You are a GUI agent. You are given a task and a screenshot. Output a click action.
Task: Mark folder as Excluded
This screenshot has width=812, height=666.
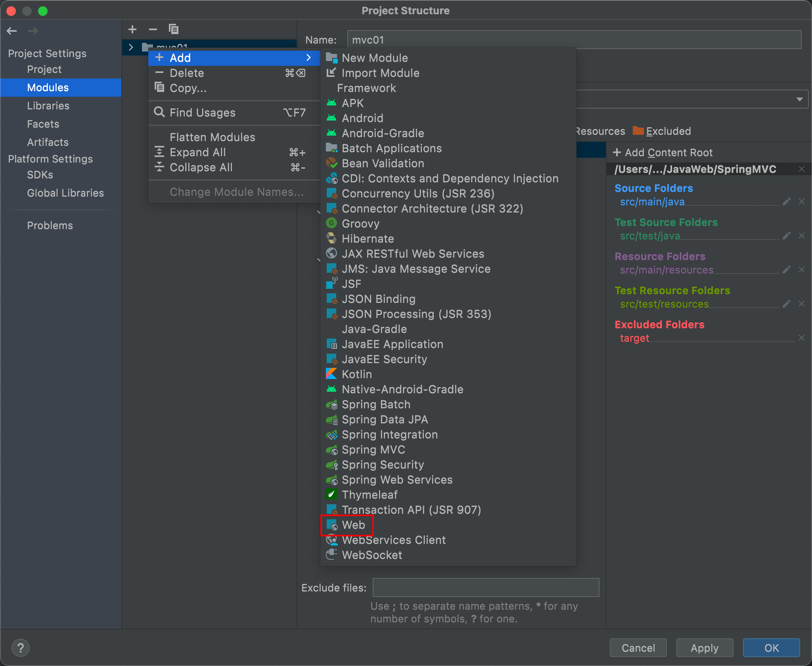[662, 131]
